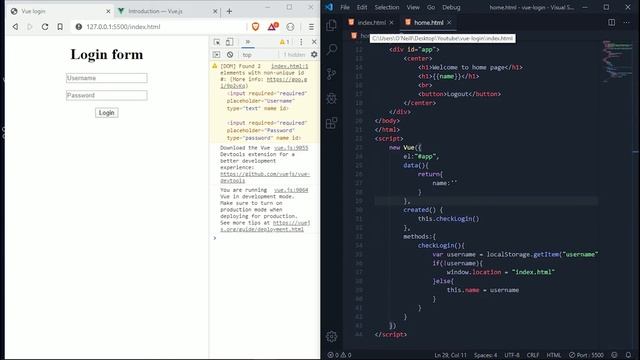Click Ln 29, Col 11 status entry

click(450, 355)
